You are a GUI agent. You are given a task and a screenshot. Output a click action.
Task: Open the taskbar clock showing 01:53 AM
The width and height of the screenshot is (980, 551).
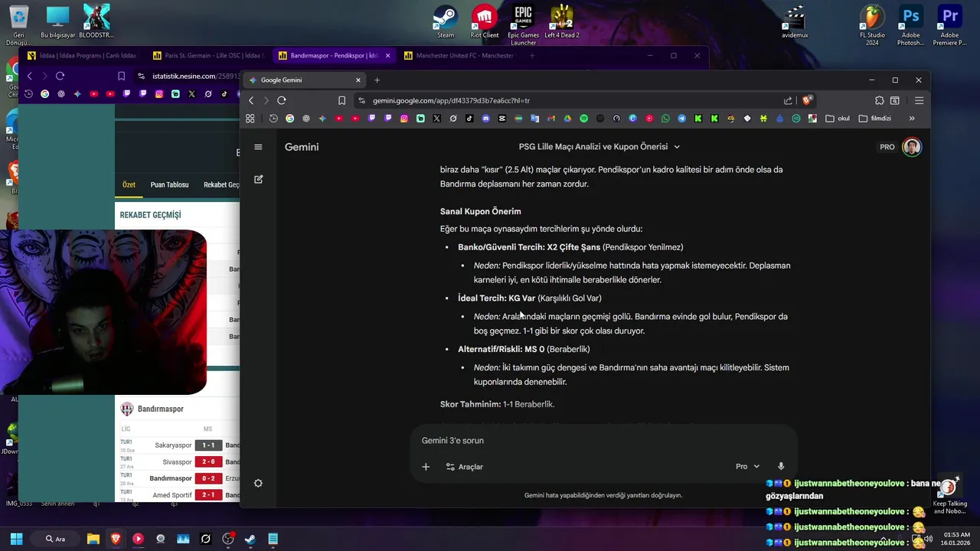[957, 539]
